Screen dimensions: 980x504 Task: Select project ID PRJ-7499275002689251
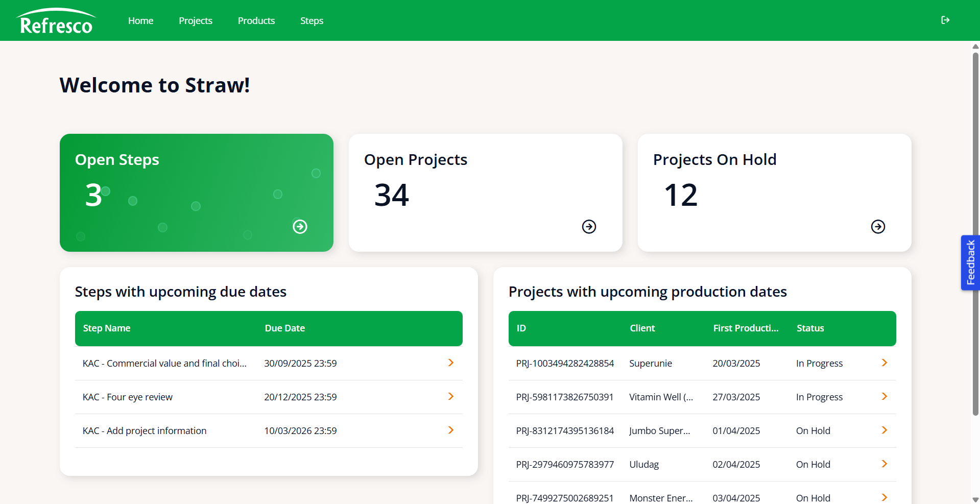coord(565,498)
